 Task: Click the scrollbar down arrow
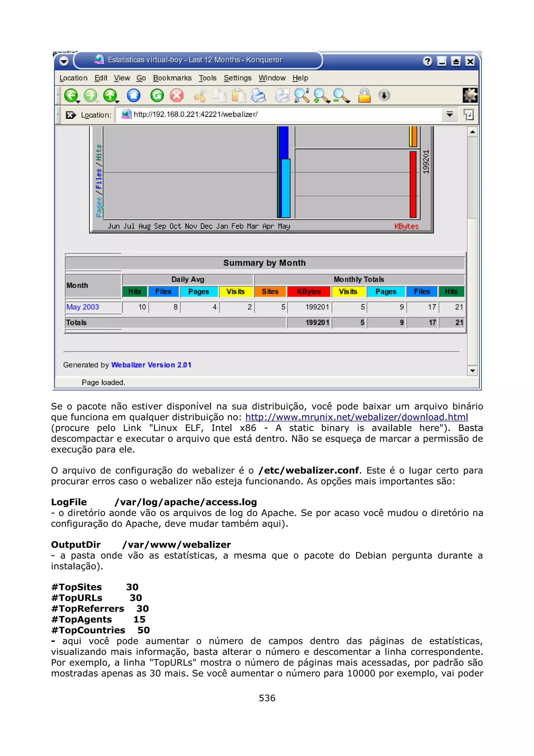[472, 371]
